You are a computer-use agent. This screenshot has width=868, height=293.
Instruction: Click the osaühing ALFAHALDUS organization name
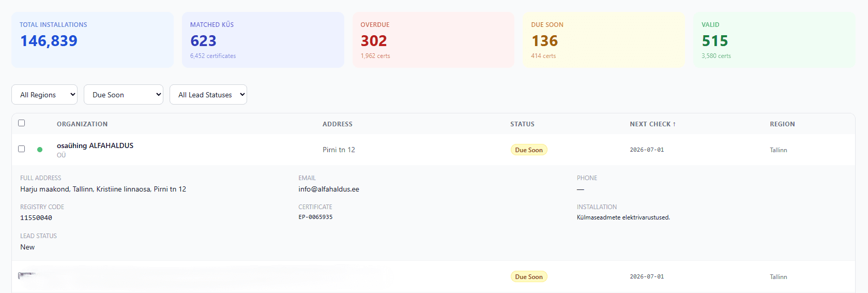coord(95,146)
